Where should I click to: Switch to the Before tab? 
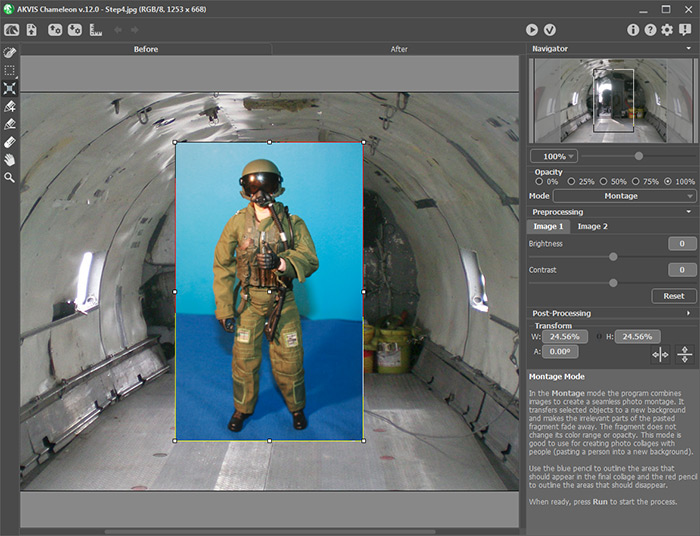pyautogui.click(x=146, y=49)
